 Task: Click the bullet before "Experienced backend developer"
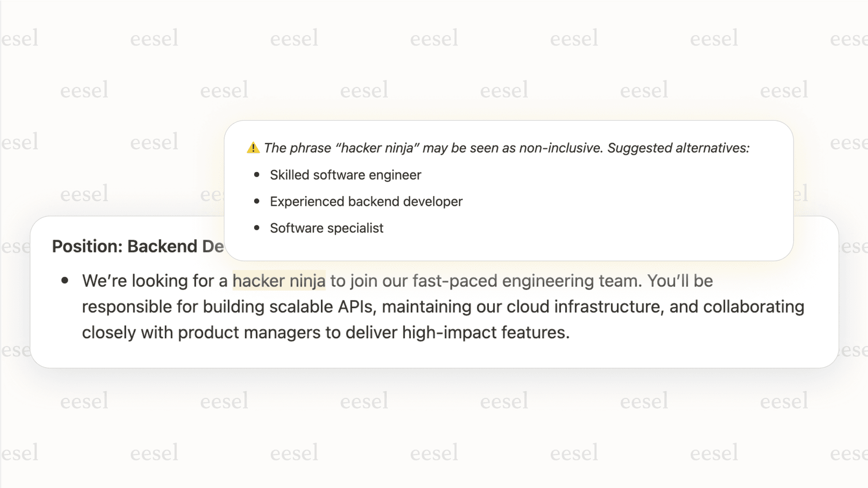point(257,201)
